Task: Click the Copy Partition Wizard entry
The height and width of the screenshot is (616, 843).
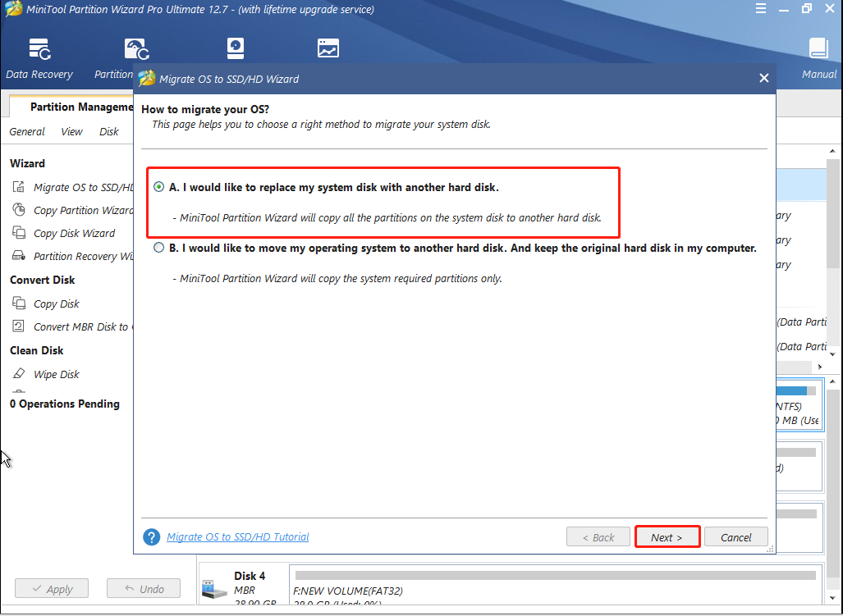Action: (x=84, y=210)
